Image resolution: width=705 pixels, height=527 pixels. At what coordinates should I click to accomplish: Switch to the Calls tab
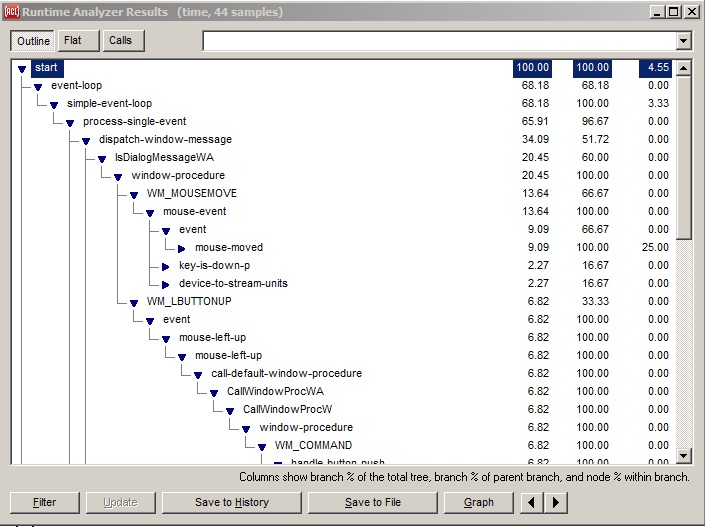[120, 41]
